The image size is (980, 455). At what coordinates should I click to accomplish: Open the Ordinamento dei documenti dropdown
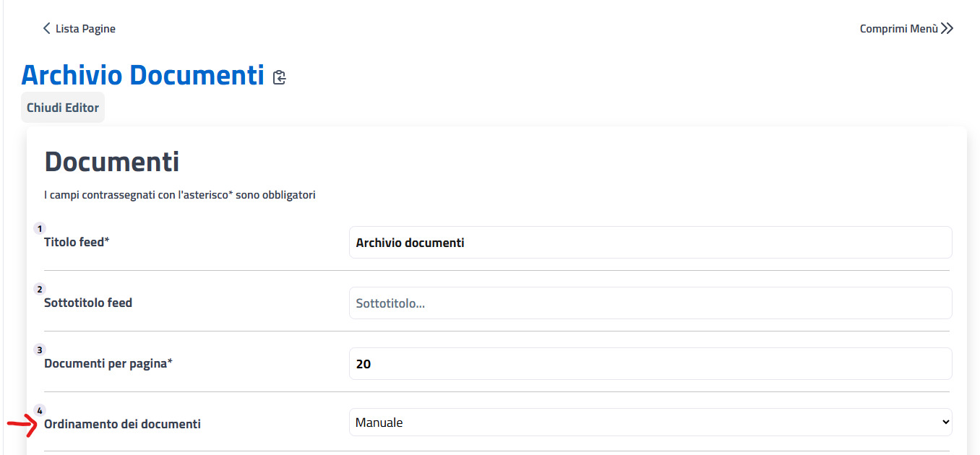(x=650, y=422)
